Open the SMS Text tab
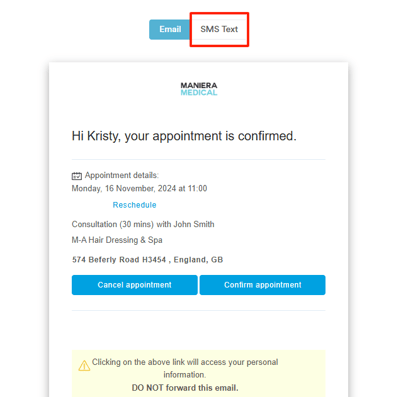The height and width of the screenshot is (397, 396). pyautogui.click(x=219, y=29)
